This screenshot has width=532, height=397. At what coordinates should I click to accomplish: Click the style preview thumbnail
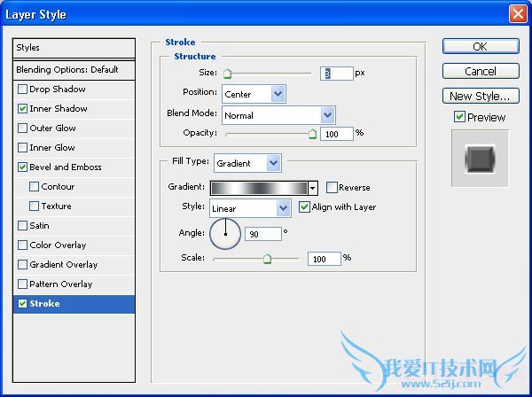click(x=480, y=159)
